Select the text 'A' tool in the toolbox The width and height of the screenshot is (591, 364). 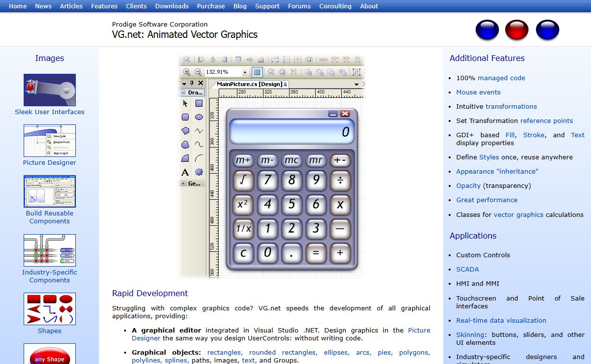coord(185,172)
